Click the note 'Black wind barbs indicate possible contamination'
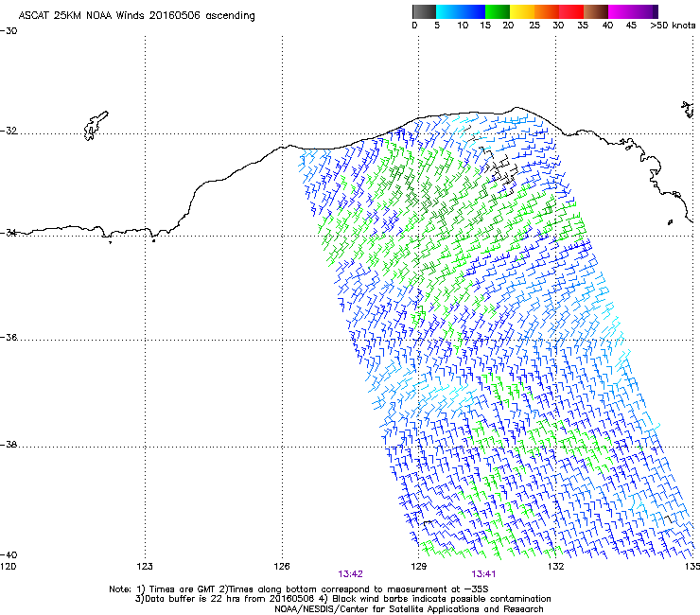700x615 pixels. (442, 599)
